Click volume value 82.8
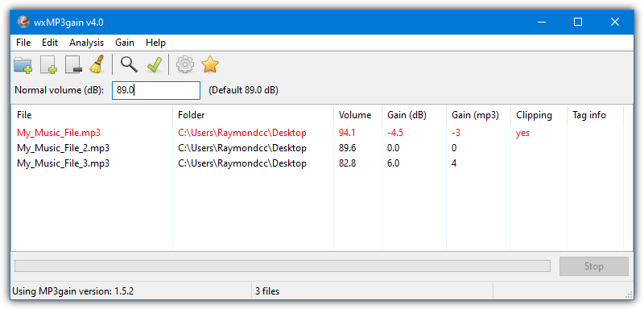The height and width of the screenshot is (309, 644). [x=347, y=163]
